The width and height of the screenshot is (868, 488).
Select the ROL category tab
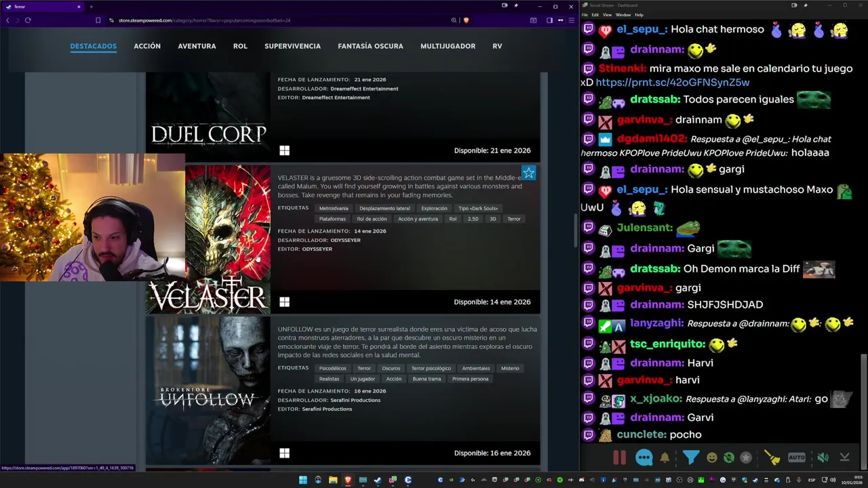(x=240, y=46)
